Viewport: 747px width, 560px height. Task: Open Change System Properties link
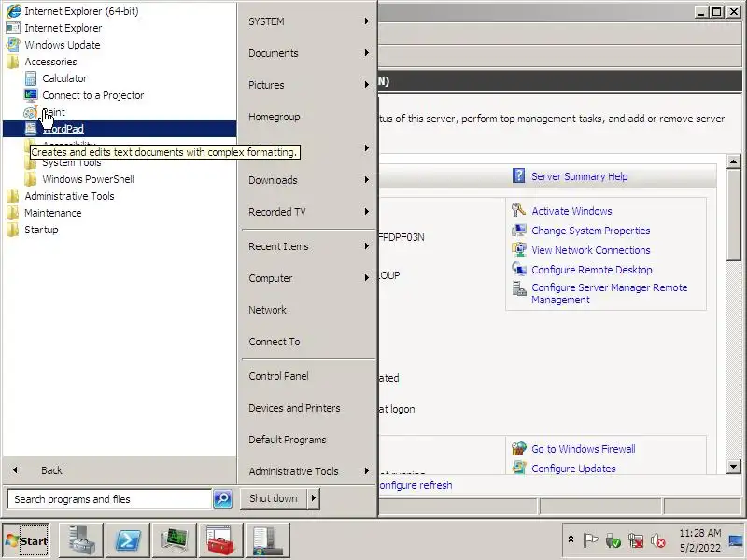(x=591, y=231)
